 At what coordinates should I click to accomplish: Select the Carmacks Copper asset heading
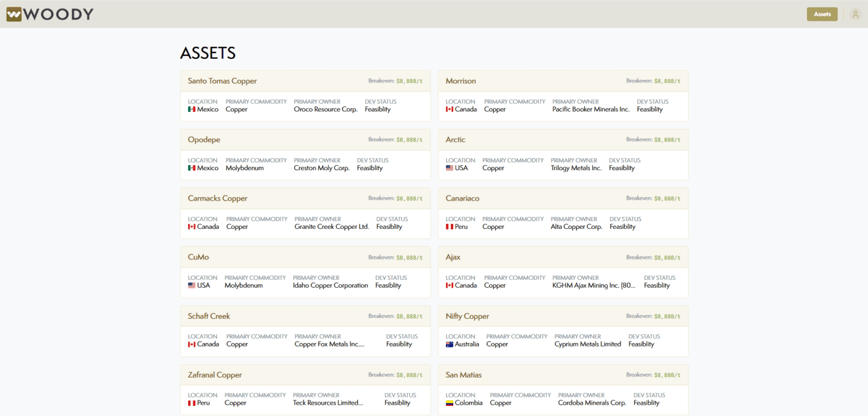tap(218, 198)
